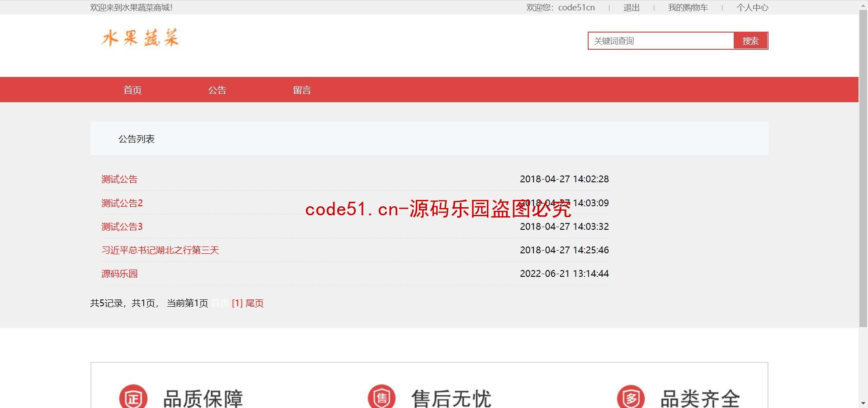Click the [1] pagination link
Viewport: 868px width, 408px height.
(x=237, y=303)
